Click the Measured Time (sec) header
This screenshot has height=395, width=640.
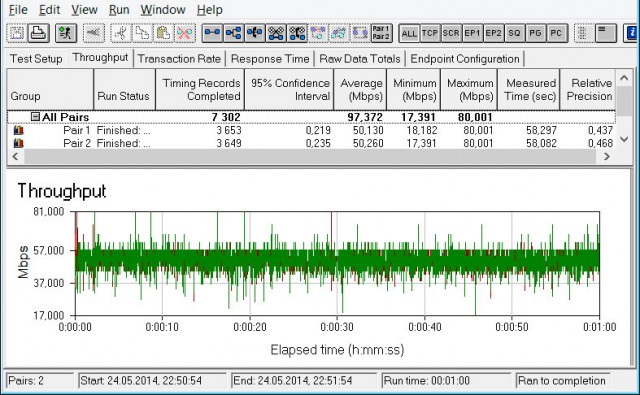pos(529,89)
